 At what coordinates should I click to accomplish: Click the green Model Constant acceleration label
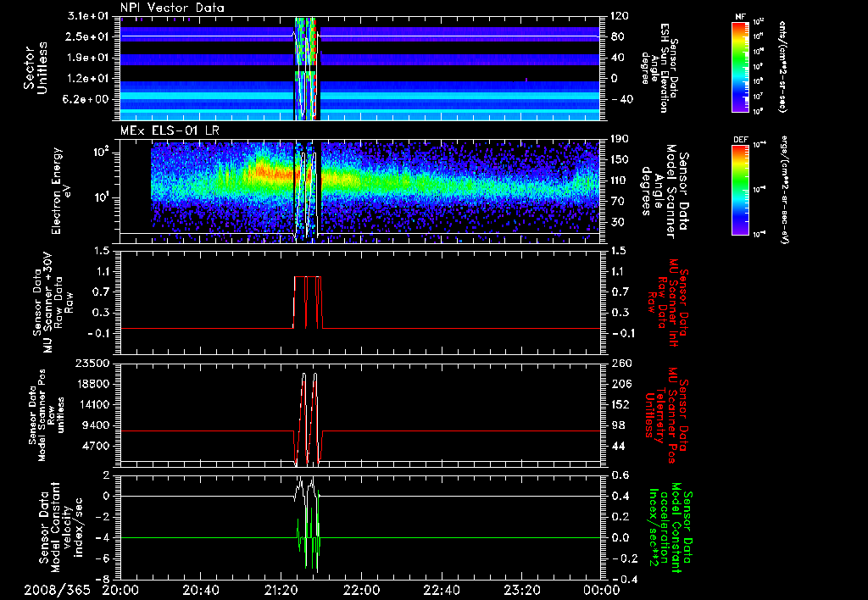point(670,527)
